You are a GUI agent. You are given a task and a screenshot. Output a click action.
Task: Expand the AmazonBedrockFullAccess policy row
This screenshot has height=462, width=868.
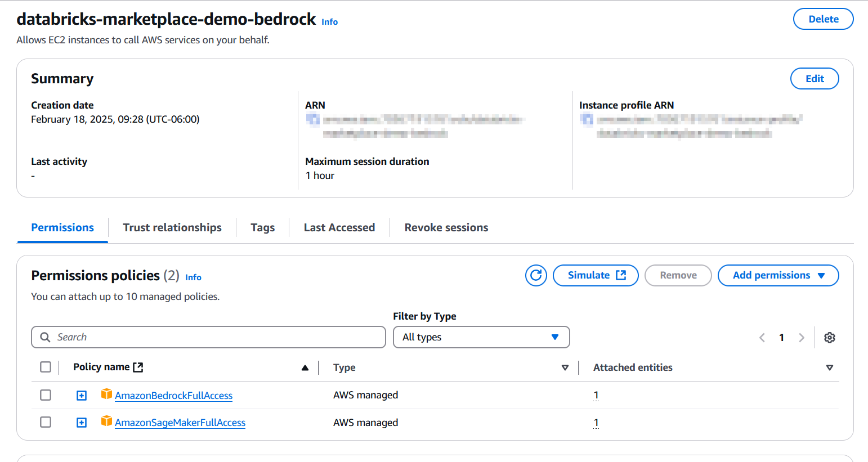point(82,396)
